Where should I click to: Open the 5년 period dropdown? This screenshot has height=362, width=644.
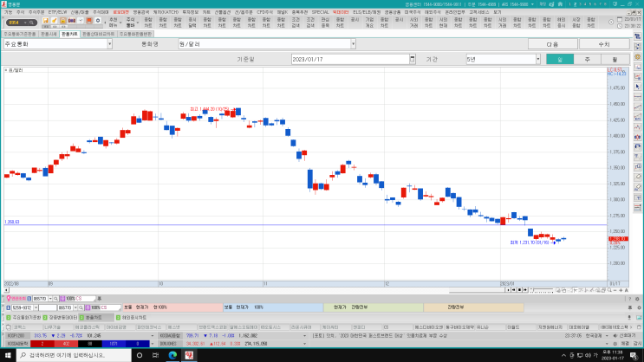point(538,60)
